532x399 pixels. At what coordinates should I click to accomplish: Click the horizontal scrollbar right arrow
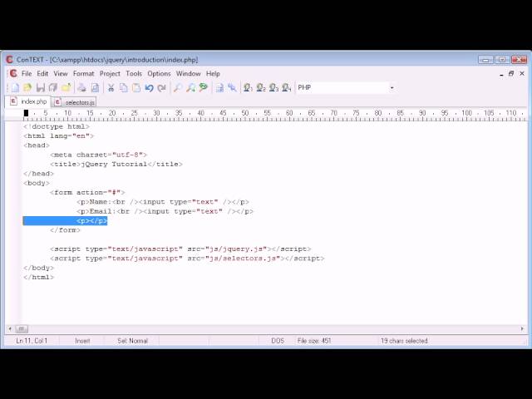522,329
